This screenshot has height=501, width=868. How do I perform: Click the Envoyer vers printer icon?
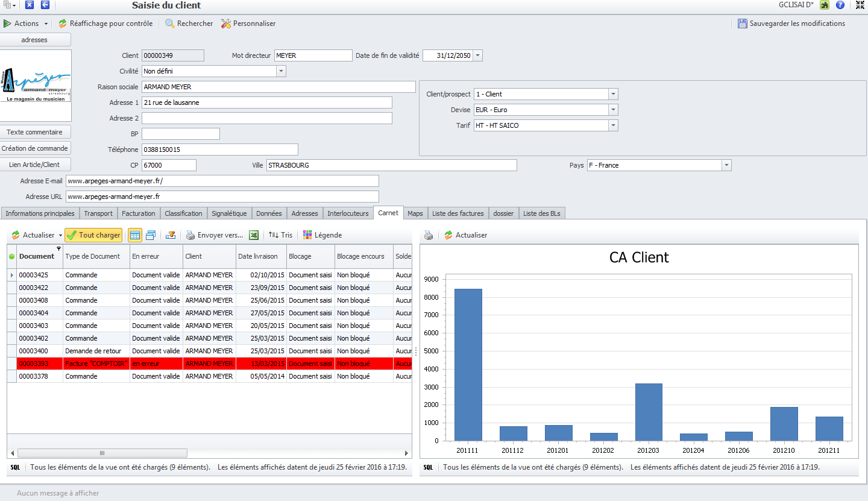190,235
